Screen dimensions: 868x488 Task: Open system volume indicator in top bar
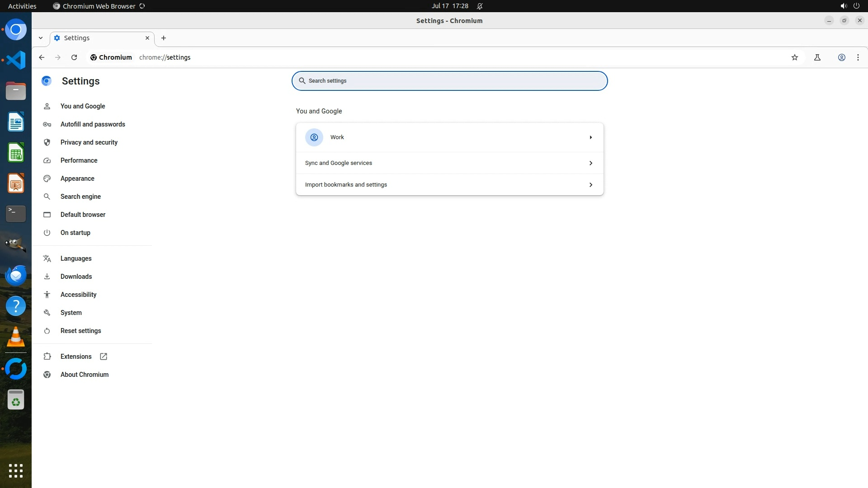click(843, 6)
